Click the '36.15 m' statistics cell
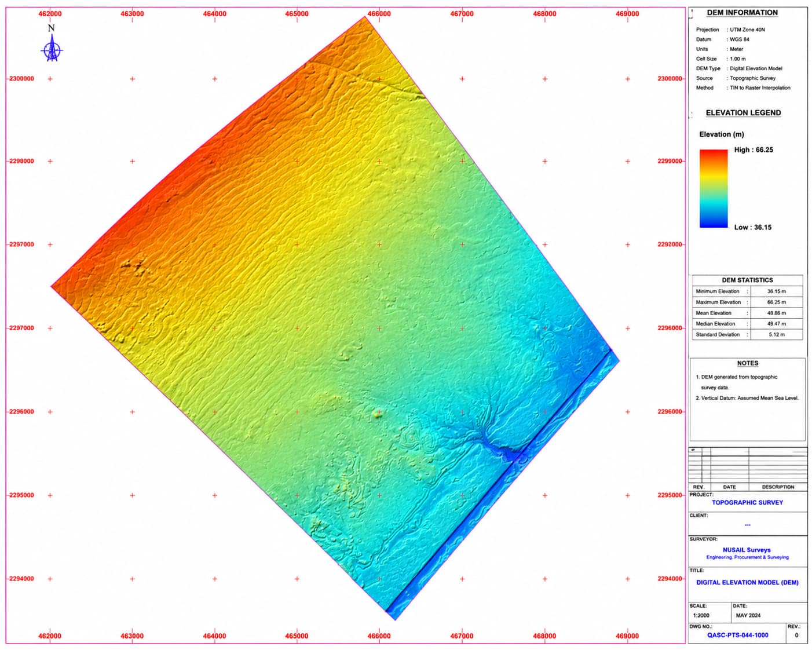 coord(777,291)
